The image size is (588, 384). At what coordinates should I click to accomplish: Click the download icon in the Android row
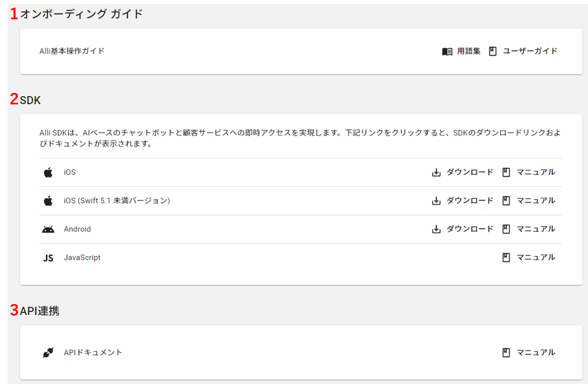(436, 229)
